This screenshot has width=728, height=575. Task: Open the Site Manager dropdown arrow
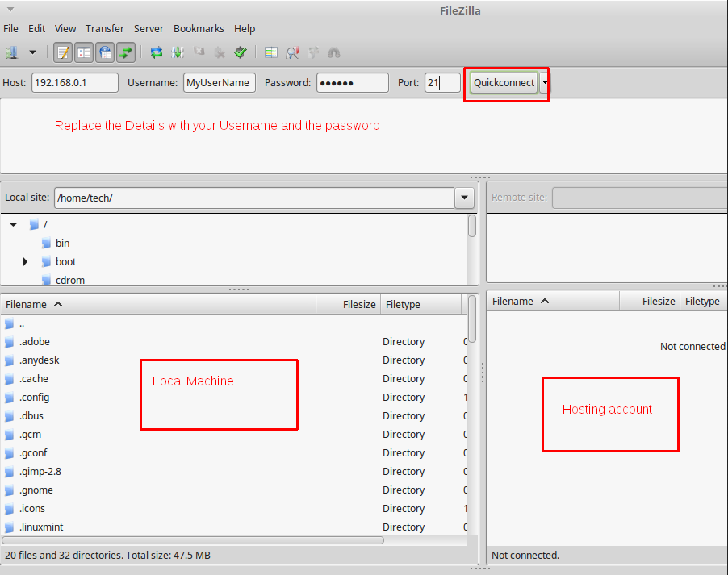[32, 52]
